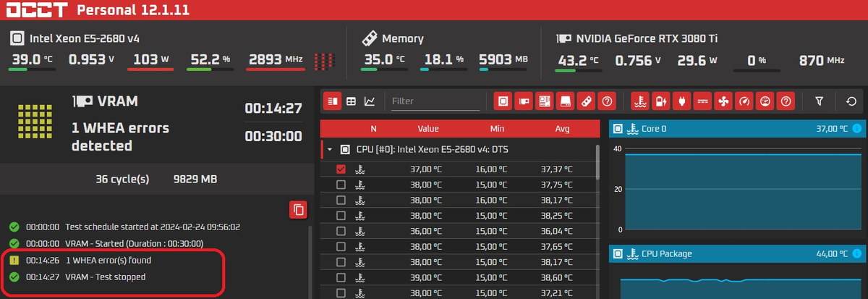Check the sensor row averaging 37,21 °C
The width and height of the screenshot is (868, 299).
pyautogui.click(x=341, y=293)
